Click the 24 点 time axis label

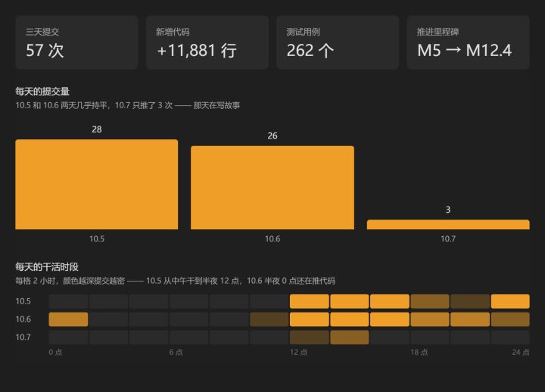tap(521, 352)
